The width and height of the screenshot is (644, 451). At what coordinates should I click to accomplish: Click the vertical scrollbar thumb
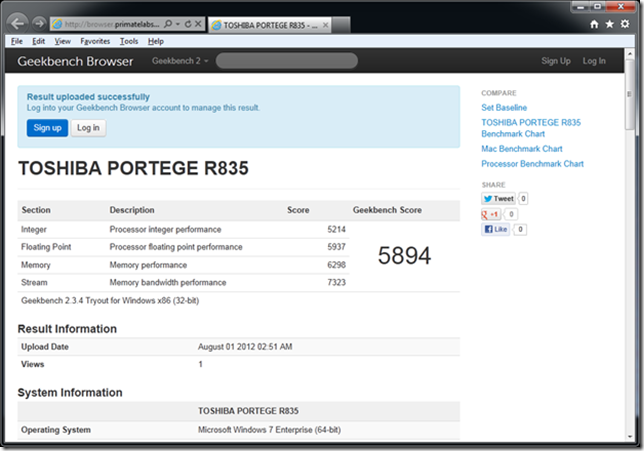(x=629, y=94)
